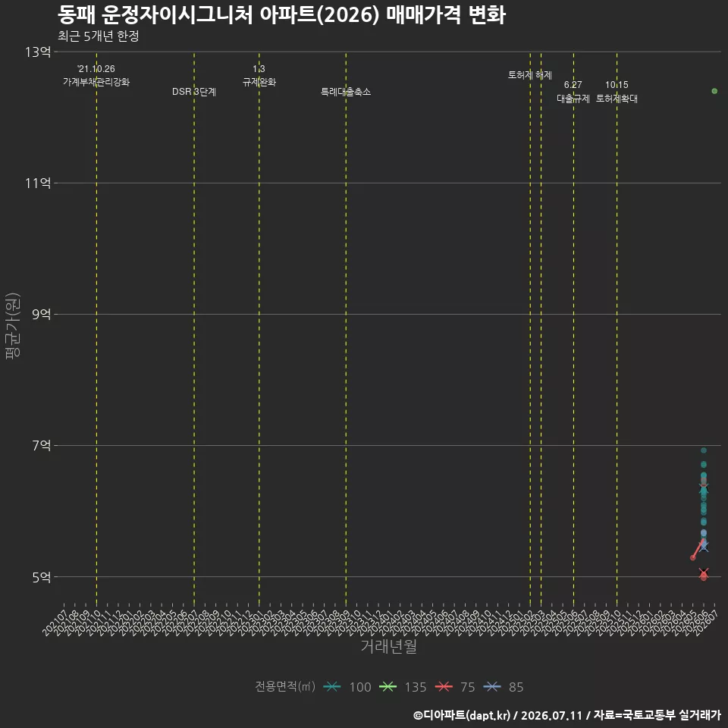Click the 규제완화 annotation label
Viewport: 728px width, 728px height.
coord(259,82)
